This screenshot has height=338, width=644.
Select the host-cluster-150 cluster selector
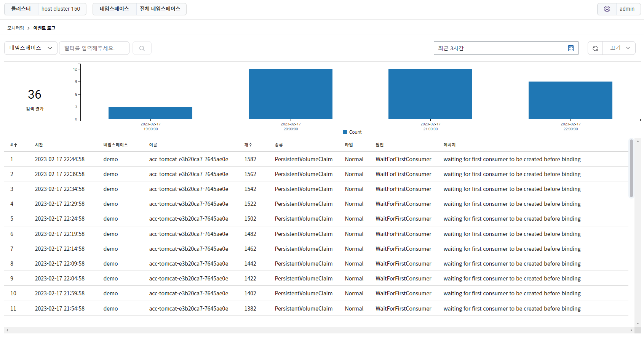(x=61, y=9)
